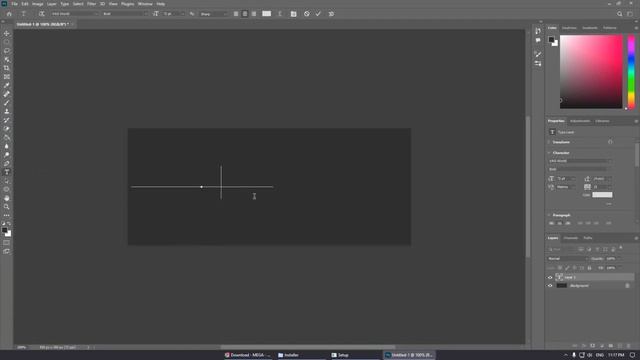Select the Crop tool
The height and width of the screenshot is (360, 640).
(7, 68)
